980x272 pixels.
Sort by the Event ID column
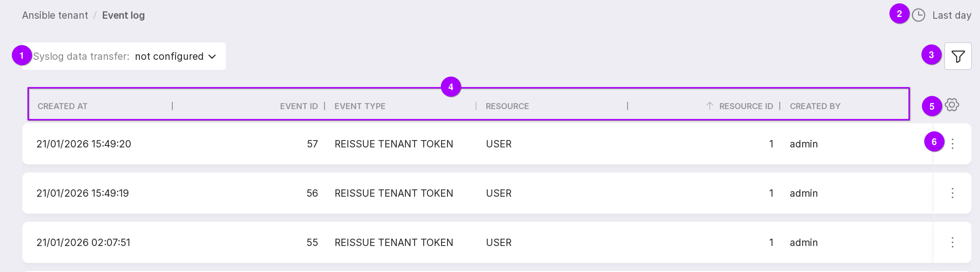pyautogui.click(x=299, y=106)
